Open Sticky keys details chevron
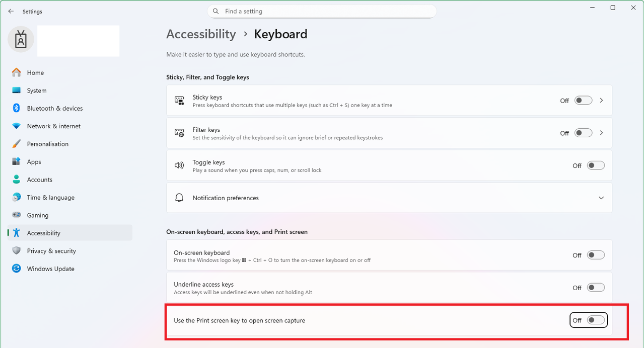Viewport: 644px width, 348px height. [601, 101]
